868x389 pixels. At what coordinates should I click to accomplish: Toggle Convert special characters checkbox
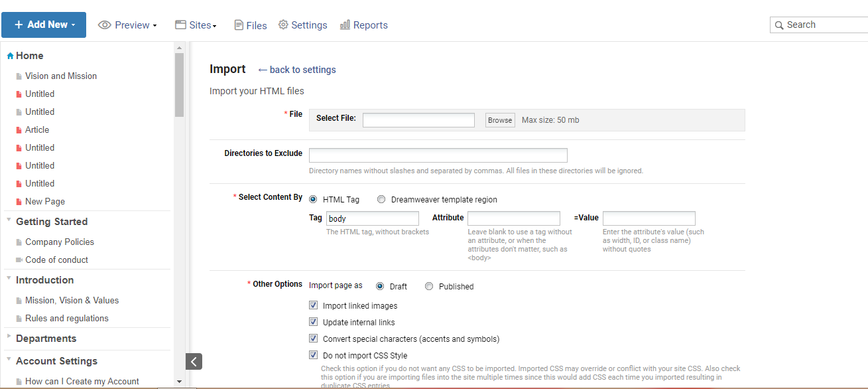pos(314,339)
